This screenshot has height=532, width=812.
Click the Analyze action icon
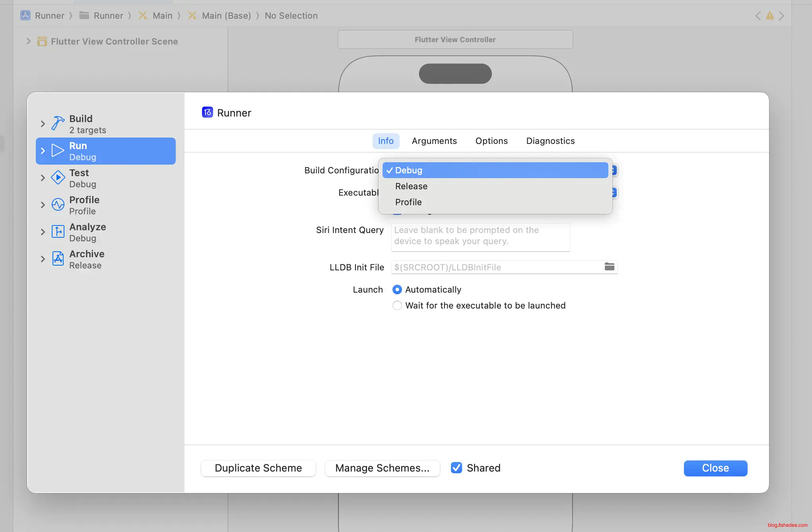[x=58, y=232]
